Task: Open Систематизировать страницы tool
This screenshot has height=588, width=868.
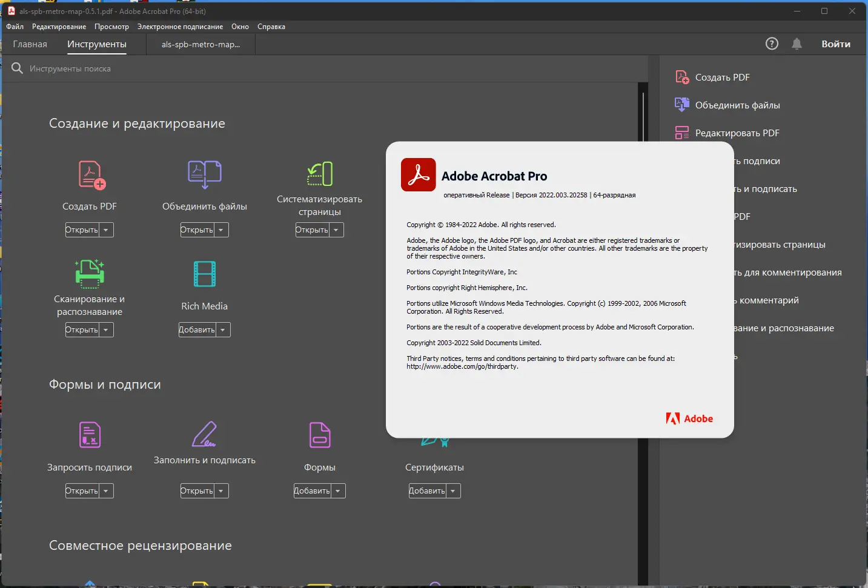Action: [x=319, y=174]
